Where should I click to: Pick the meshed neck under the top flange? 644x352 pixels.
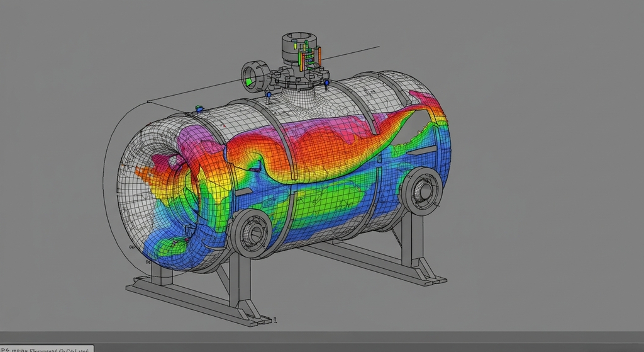point(301,99)
